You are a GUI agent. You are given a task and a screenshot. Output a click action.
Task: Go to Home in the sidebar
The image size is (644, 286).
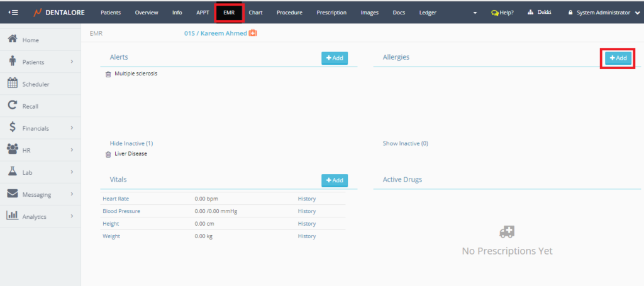[x=30, y=40]
